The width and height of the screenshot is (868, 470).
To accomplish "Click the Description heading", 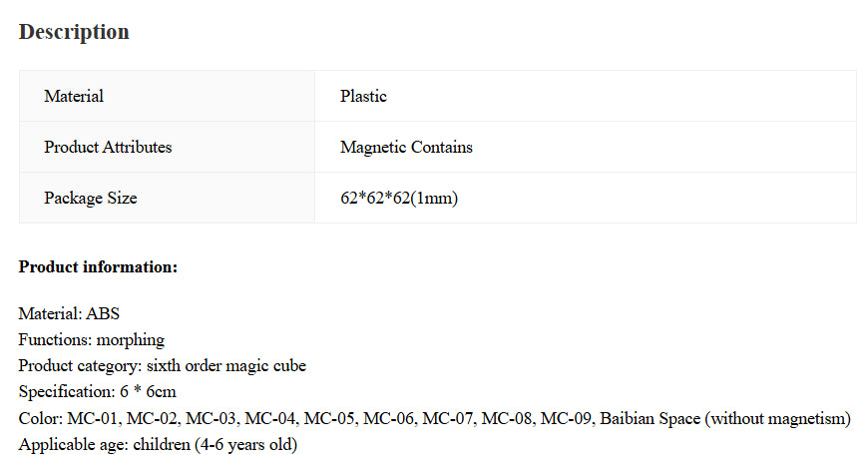I will (x=74, y=32).
